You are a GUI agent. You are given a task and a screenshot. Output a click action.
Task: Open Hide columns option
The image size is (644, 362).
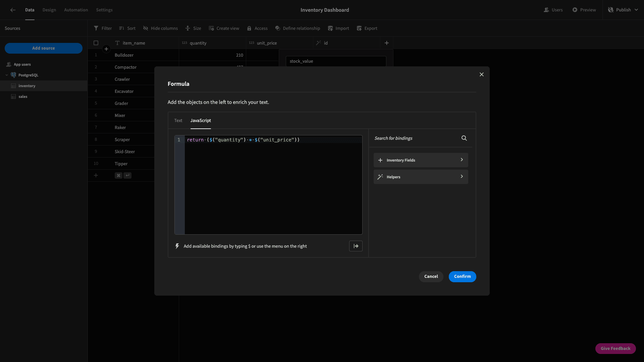160,28
